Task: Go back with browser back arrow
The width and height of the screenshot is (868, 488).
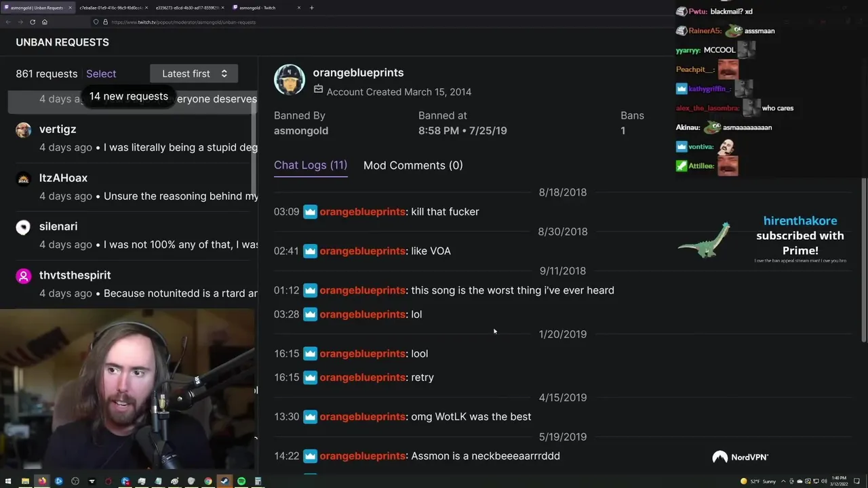Action: (8, 22)
